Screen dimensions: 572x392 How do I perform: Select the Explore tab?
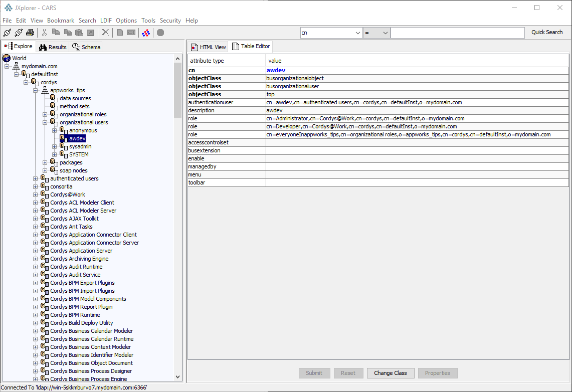(19, 46)
